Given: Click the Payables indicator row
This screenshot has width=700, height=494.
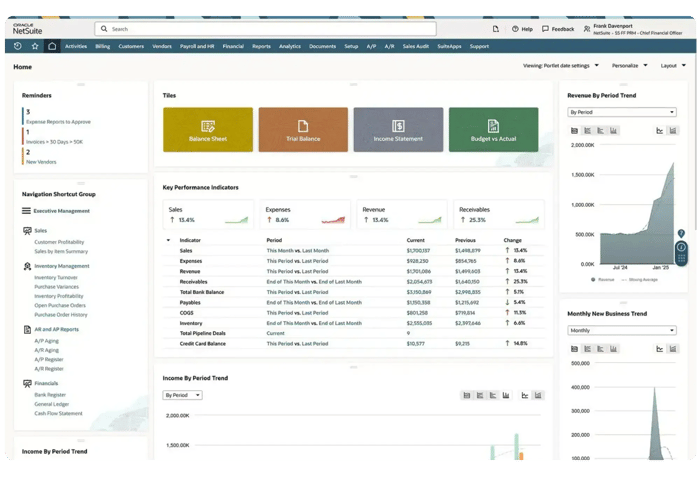Looking at the screenshot, I should [354, 302].
